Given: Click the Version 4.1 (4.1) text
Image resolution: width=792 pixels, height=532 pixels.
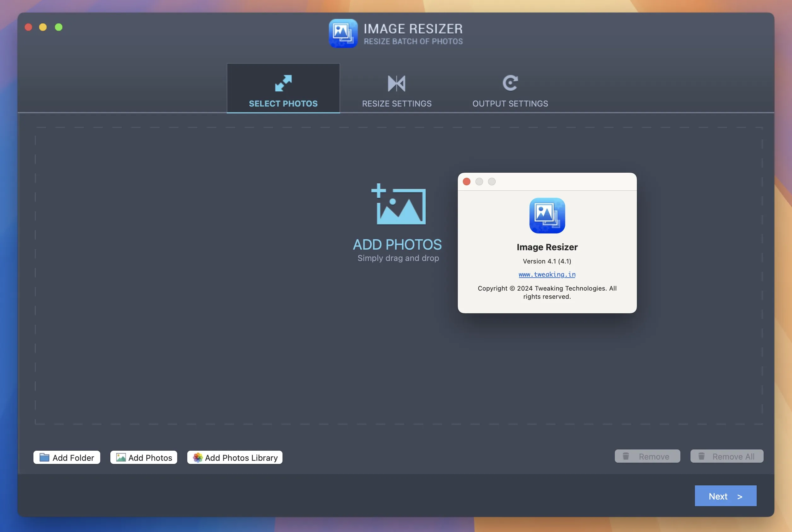Looking at the screenshot, I should [547, 261].
